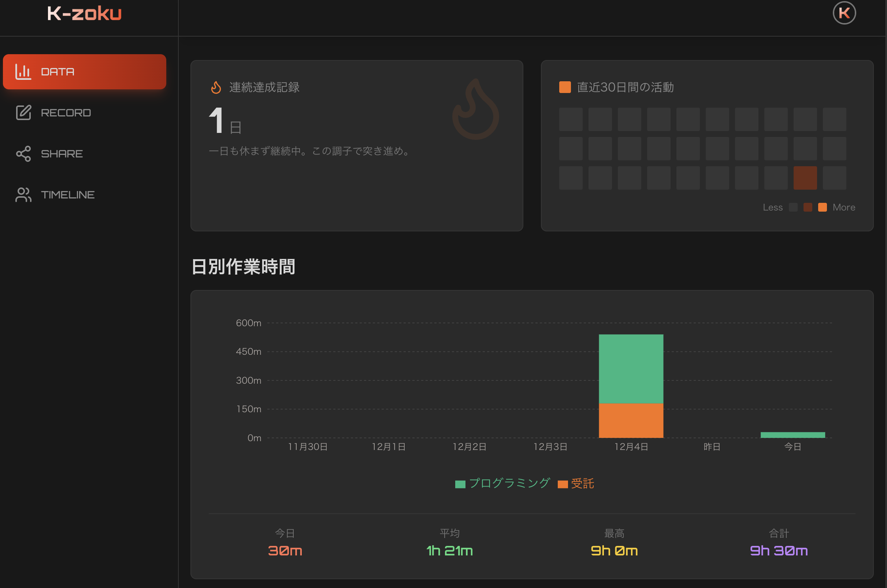
Task: Click the large faded flame icon
Action: coord(475,109)
